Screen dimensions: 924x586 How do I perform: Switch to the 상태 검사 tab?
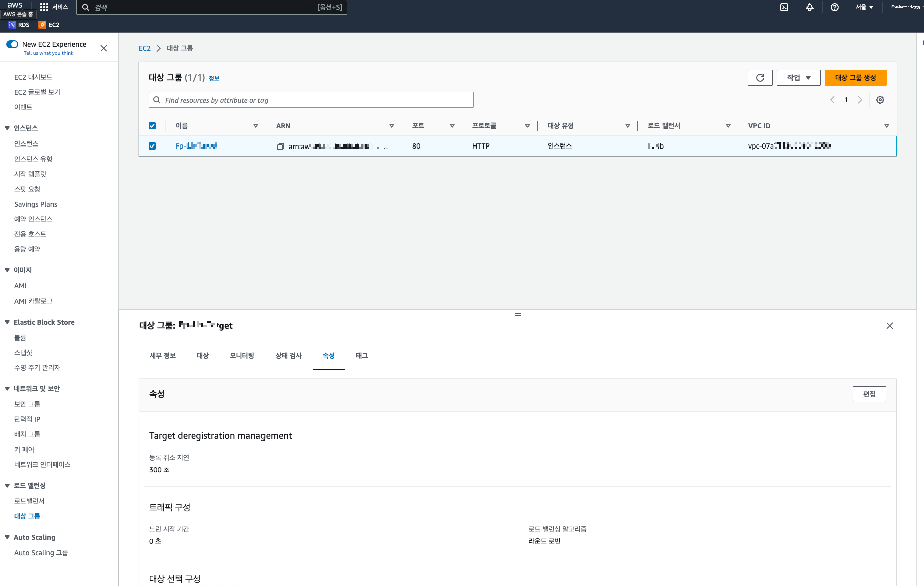(289, 356)
